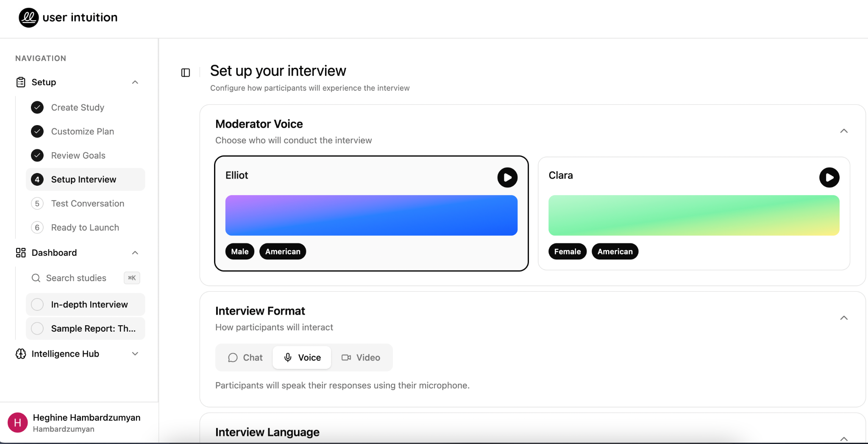
Task: Toggle the sidebar panel icon
Action: [x=186, y=73]
